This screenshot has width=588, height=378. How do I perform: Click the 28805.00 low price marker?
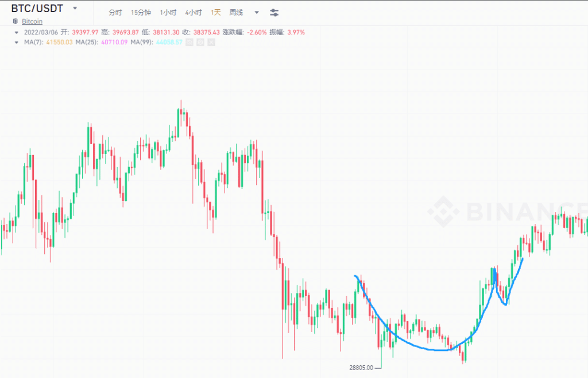pyautogui.click(x=361, y=367)
